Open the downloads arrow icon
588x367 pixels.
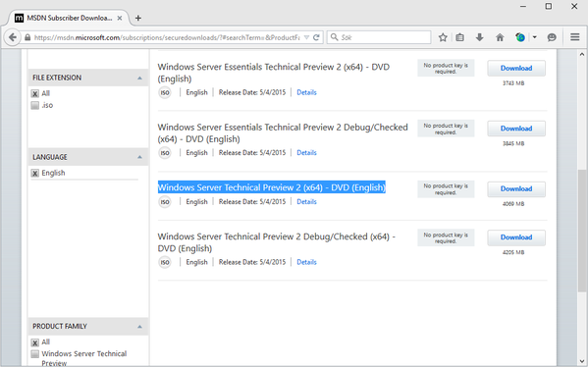479,37
